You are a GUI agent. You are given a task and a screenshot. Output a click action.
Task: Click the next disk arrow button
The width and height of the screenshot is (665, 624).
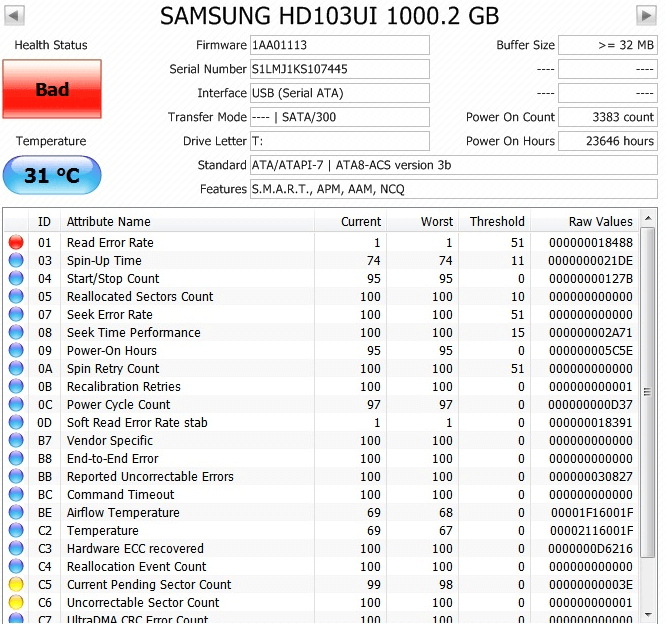tap(646, 15)
